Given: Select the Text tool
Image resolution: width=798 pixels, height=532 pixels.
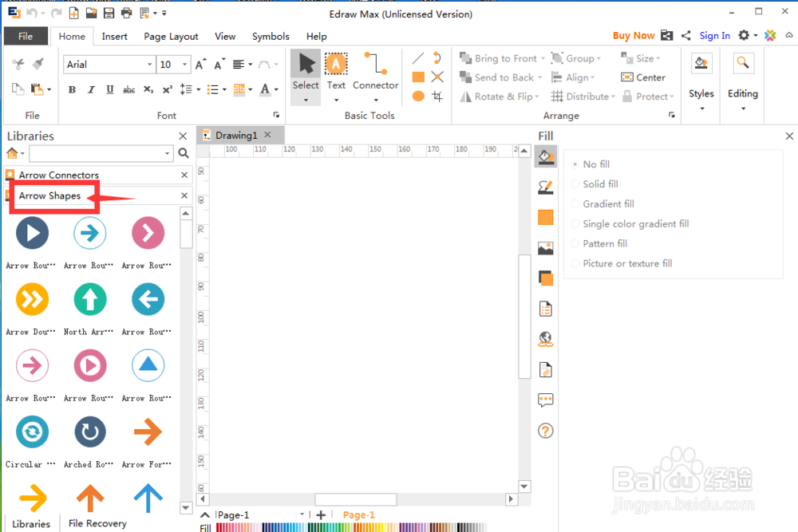Looking at the screenshot, I should point(336,77).
